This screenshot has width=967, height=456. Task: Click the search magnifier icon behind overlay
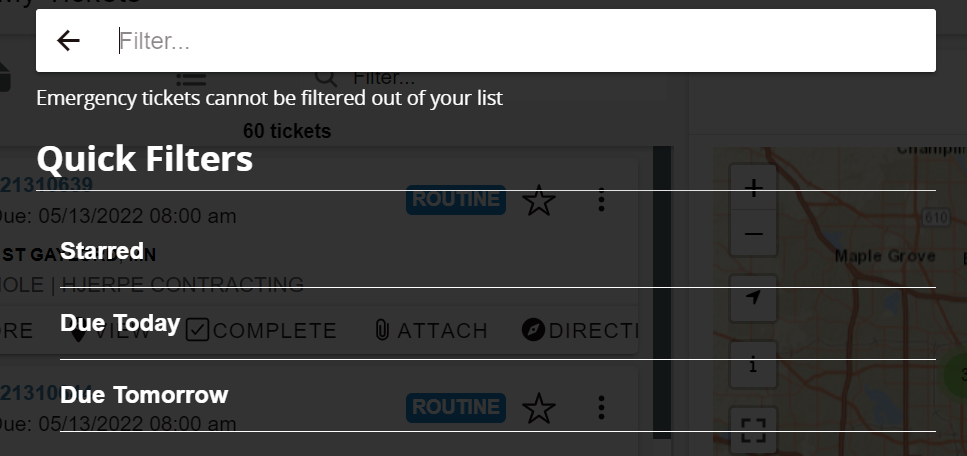(x=326, y=78)
